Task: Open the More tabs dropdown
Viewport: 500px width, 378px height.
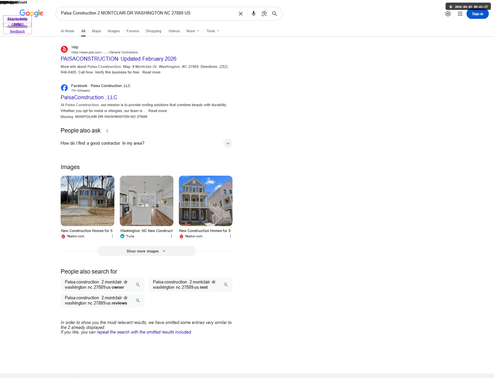Action: point(193,31)
